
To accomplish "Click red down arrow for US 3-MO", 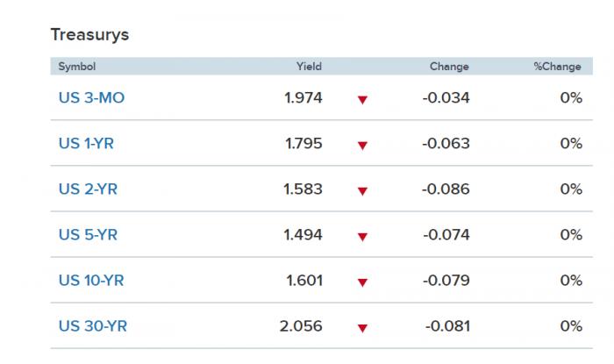I will 362,100.
